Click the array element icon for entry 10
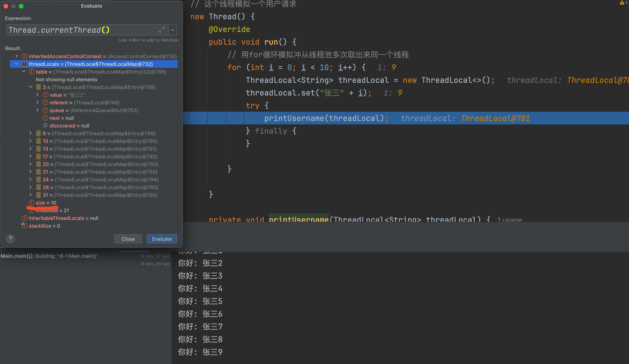The height and width of the screenshot is (364, 629). coord(39,141)
